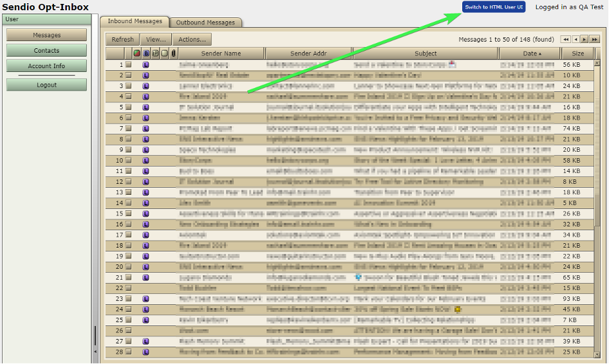
Task: Open Messages in the sidebar
Action: tap(46, 35)
